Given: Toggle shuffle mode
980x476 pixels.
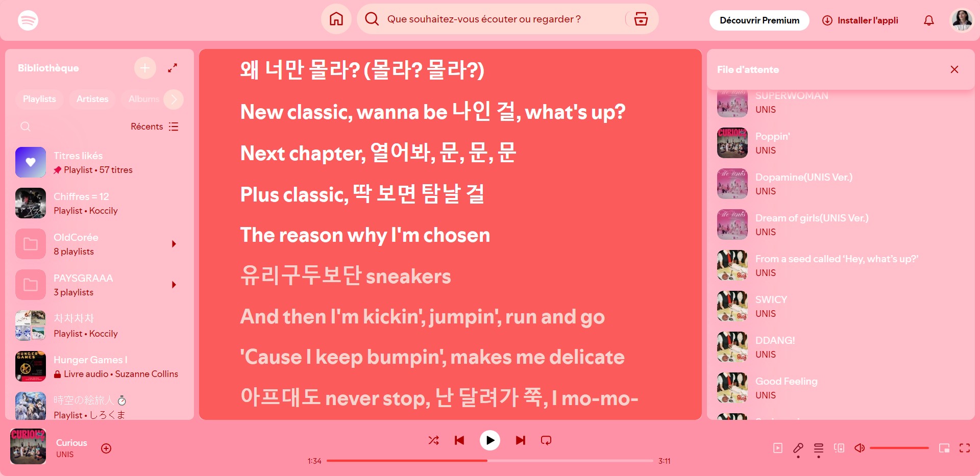Looking at the screenshot, I should coord(434,440).
